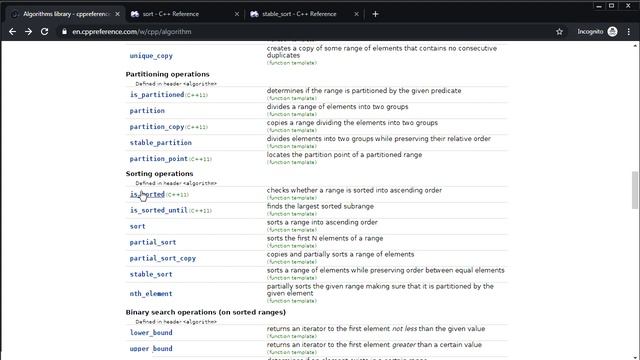Switch to the stable_sort - C++ Reference tab
The height and width of the screenshot is (360, 640).
pos(304,14)
